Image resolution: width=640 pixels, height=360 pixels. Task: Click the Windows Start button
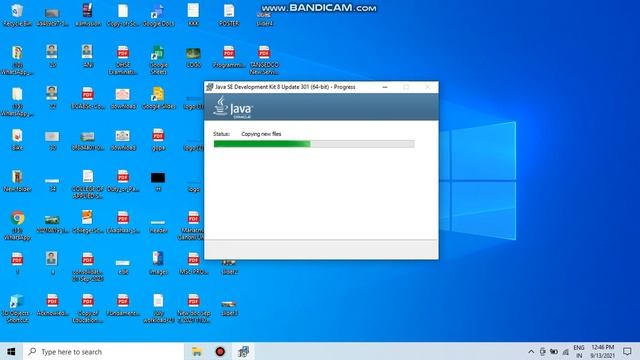11,351
